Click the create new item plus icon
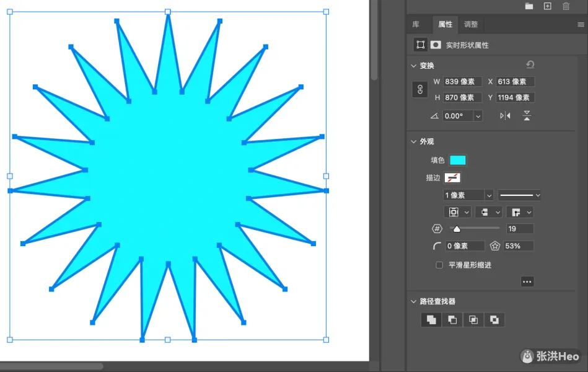The height and width of the screenshot is (372, 588). 547,6
